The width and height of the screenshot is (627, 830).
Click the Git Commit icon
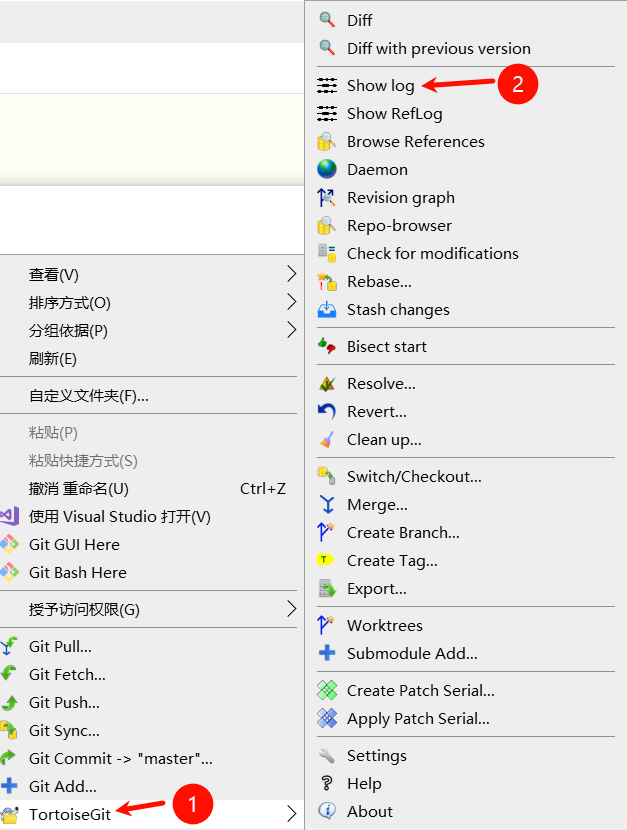pyautogui.click(x=8, y=758)
